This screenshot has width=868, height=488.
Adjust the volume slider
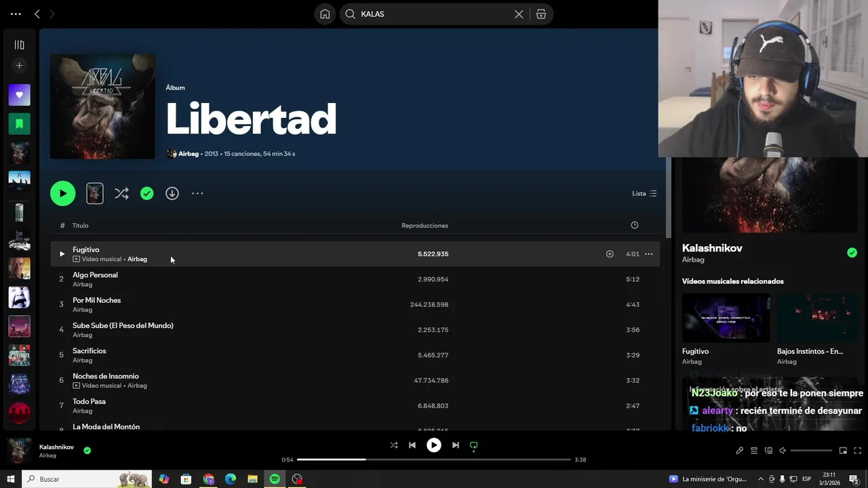pos(811,451)
